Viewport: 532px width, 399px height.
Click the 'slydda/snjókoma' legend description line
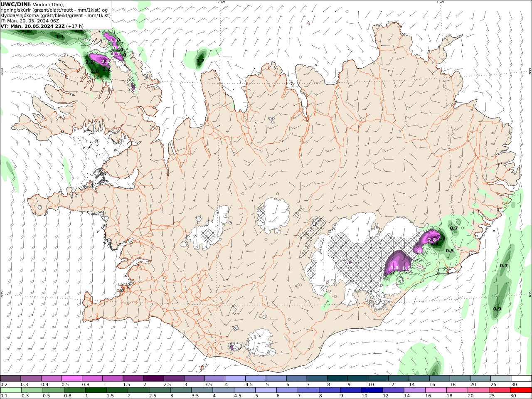click(55, 15)
